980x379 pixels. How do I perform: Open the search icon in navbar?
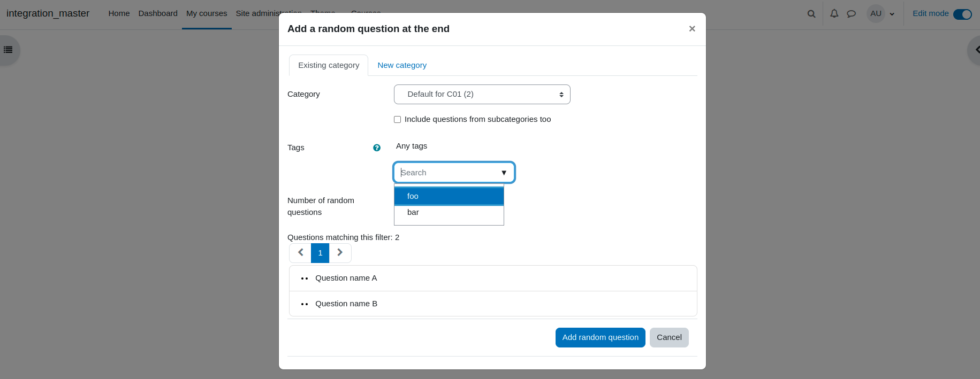click(811, 14)
